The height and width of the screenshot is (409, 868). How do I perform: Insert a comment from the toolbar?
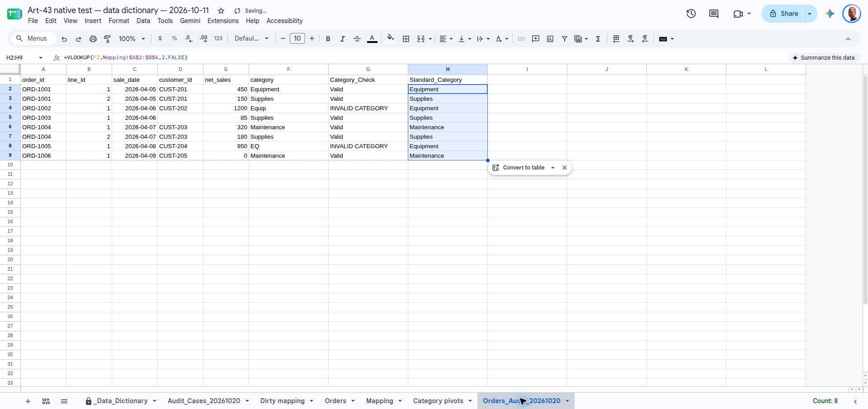click(x=536, y=39)
